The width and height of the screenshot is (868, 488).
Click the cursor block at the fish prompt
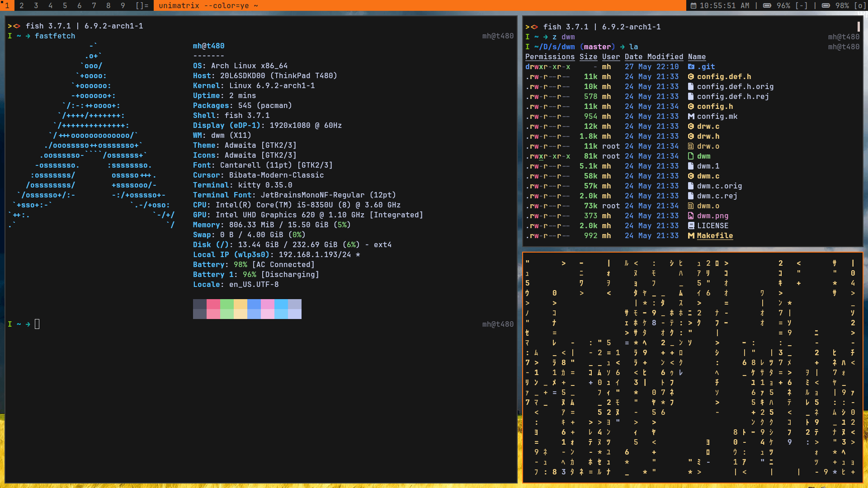click(37, 324)
